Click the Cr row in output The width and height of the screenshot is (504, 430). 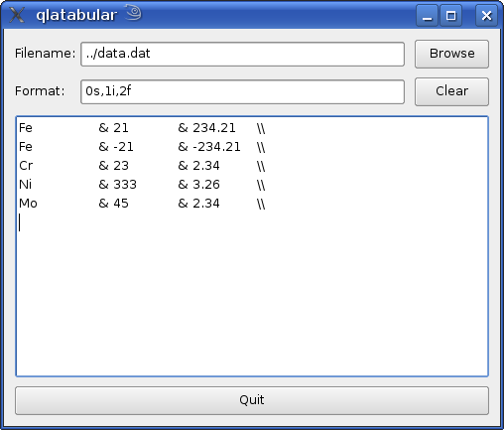pyautogui.click(x=142, y=166)
